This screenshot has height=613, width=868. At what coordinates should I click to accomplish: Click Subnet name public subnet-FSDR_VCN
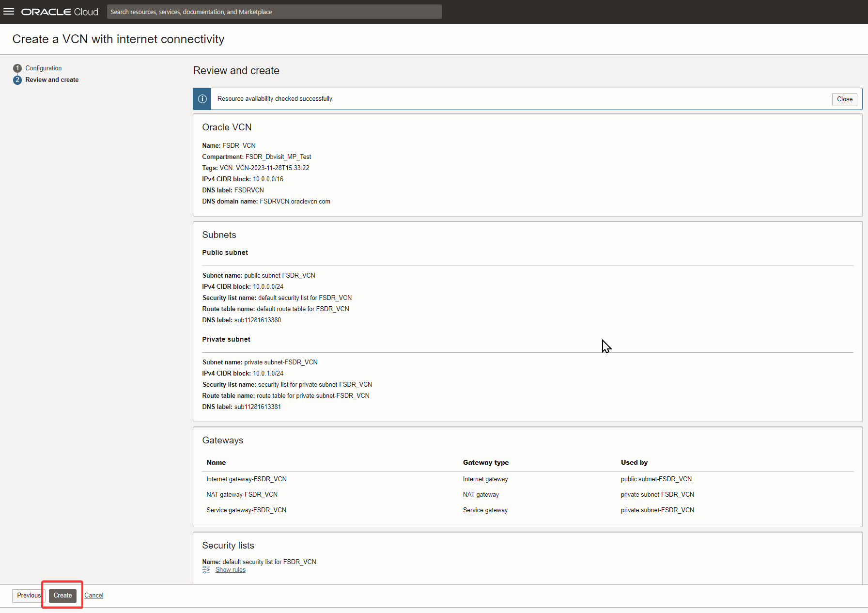[x=279, y=276]
